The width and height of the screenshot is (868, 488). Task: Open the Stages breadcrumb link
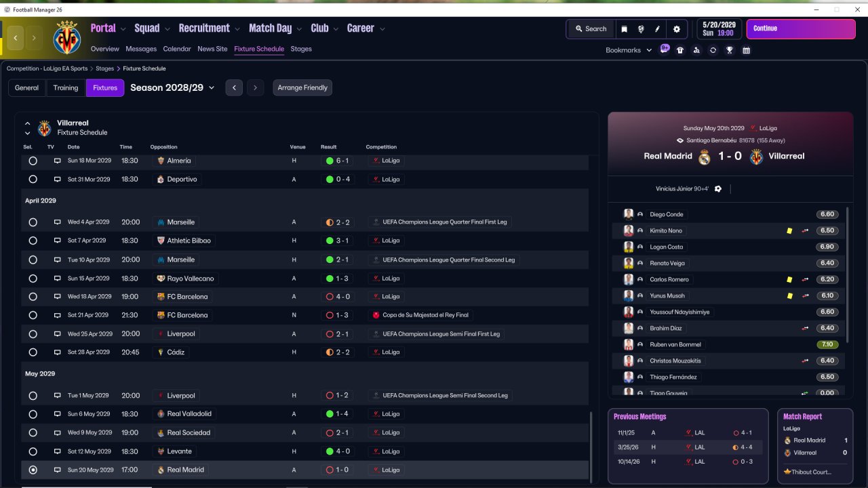click(x=104, y=68)
